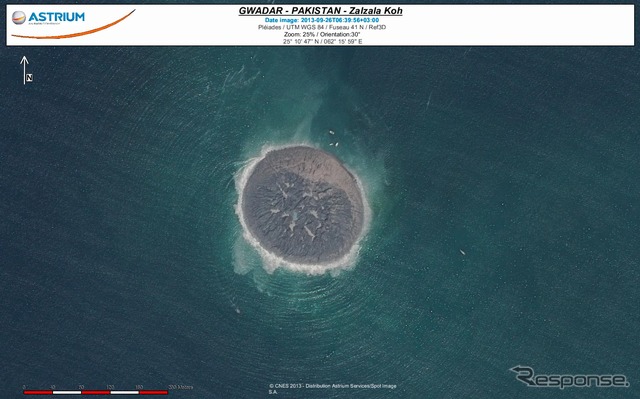Click the GWADAR - PAKISTAN - Zalzala Koh title
This screenshot has height=399, width=640.
(320, 11)
